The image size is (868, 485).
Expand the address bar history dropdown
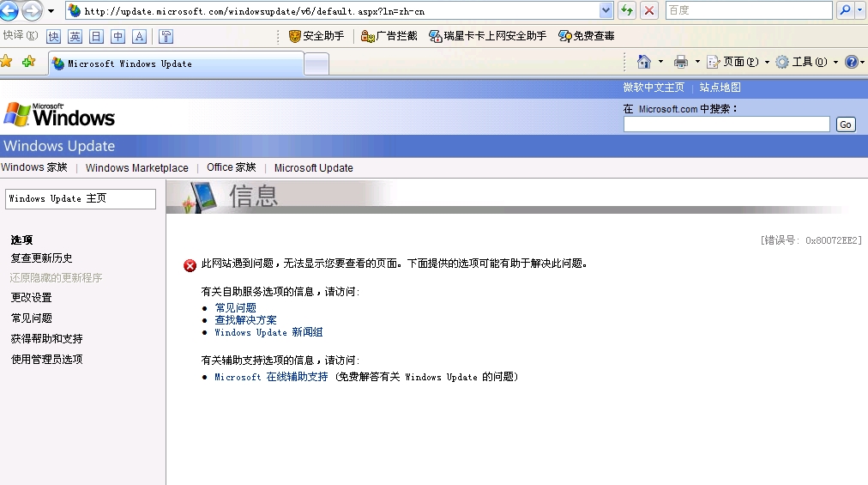606,10
